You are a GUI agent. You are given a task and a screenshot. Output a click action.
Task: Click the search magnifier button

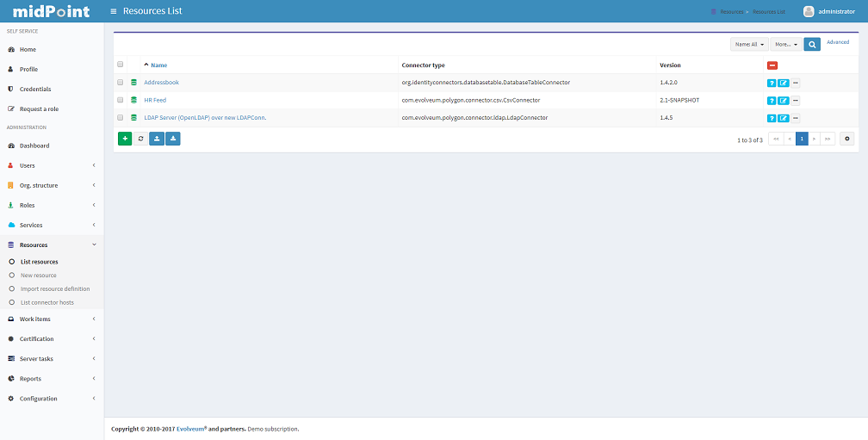click(812, 44)
